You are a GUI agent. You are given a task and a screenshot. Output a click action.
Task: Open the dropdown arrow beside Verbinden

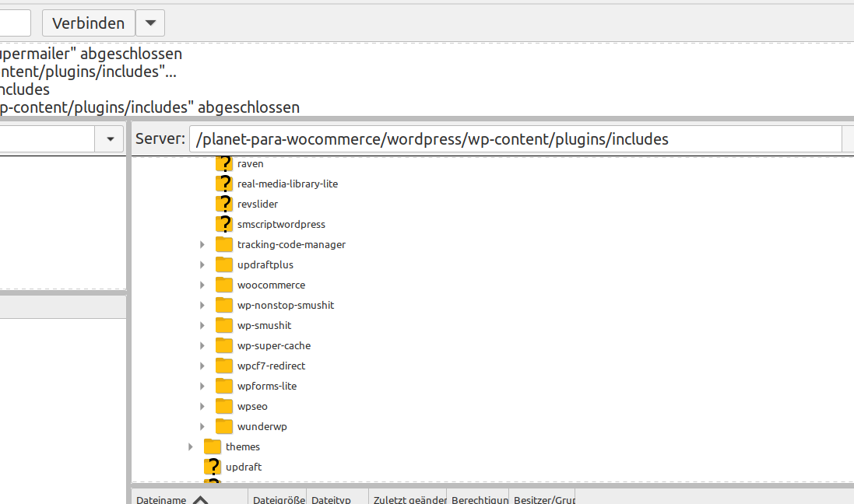(150, 23)
